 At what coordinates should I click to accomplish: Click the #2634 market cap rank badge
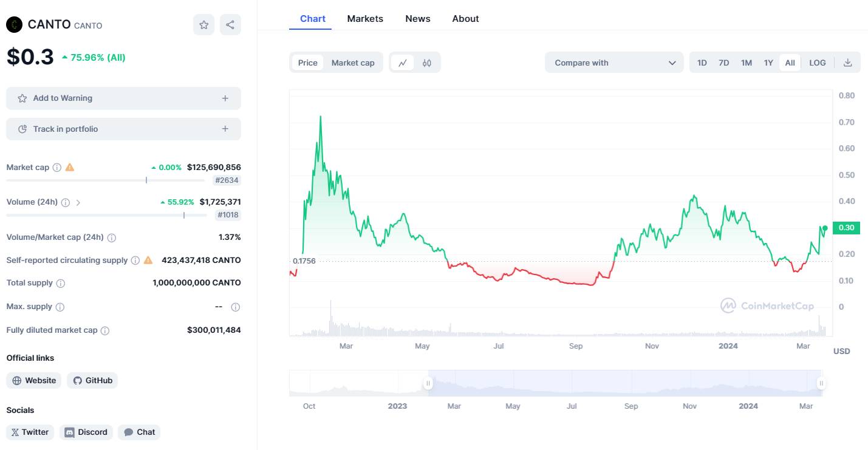click(x=227, y=180)
